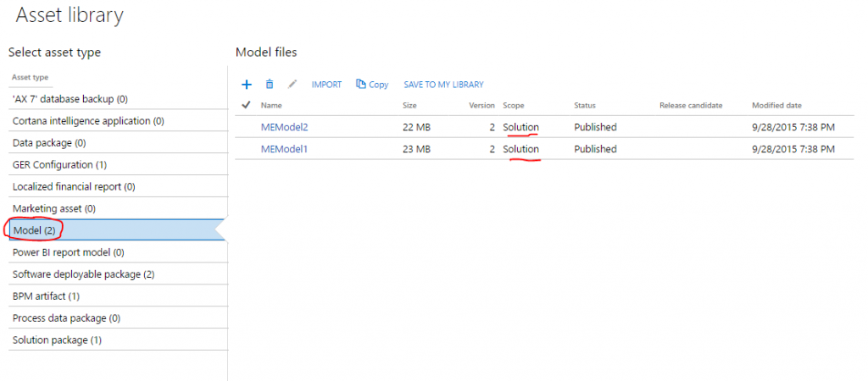This screenshot has height=381, width=868.
Task: Sort by the Name column header
Action: [x=271, y=106]
